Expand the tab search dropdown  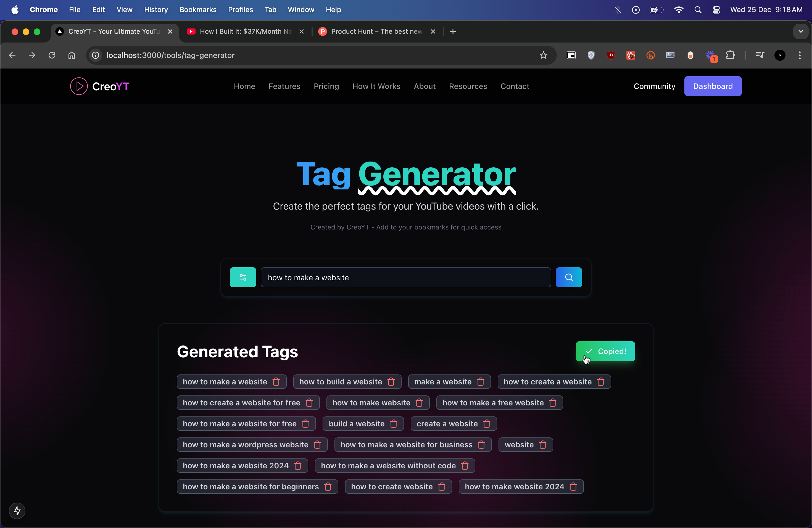[x=801, y=31]
